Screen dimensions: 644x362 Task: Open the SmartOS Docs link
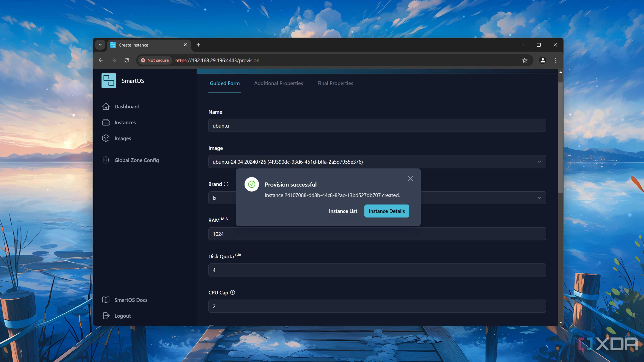point(131,300)
